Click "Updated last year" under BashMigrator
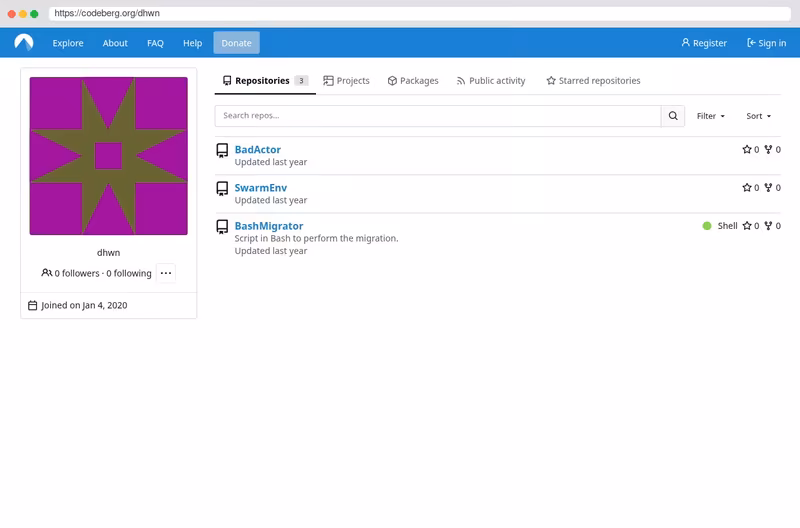Viewport: 800px width, 528px height. pyautogui.click(x=271, y=251)
